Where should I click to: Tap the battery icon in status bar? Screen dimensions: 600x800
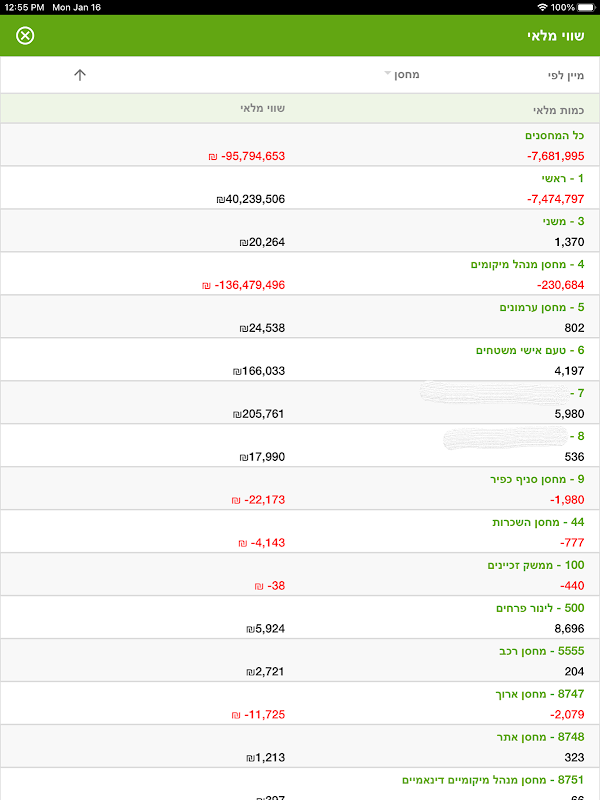click(x=585, y=7)
